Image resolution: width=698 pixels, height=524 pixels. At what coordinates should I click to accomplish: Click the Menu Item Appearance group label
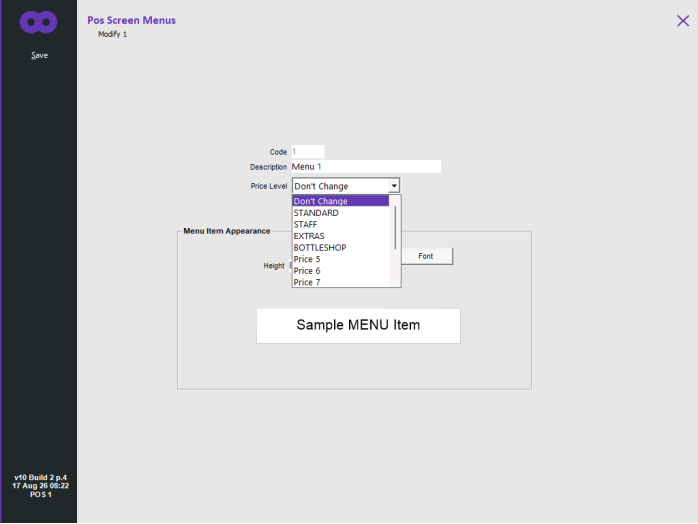coord(227,231)
